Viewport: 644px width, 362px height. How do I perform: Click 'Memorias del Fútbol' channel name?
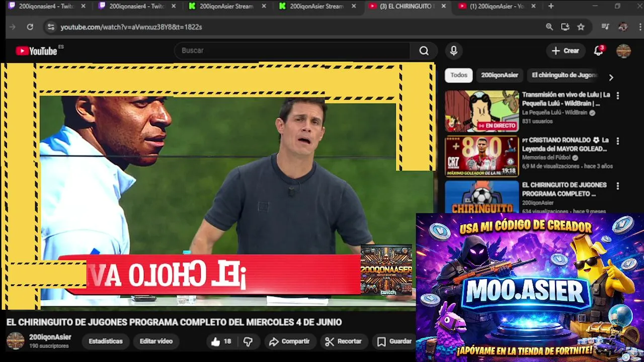(x=546, y=157)
